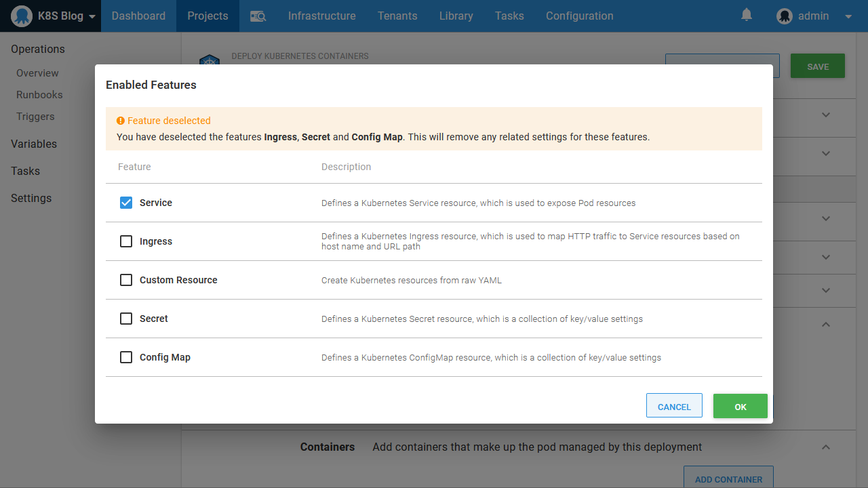Open the notifications bell icon
This screenshot has height=488, width=868.
tap(747, 15)
